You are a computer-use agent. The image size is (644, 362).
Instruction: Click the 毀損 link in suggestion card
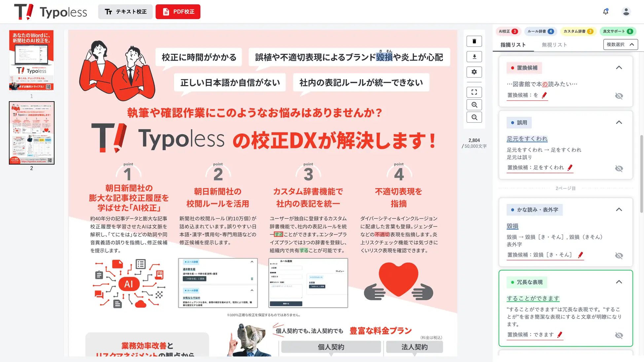pyautogui.click(x=512, y=226)
